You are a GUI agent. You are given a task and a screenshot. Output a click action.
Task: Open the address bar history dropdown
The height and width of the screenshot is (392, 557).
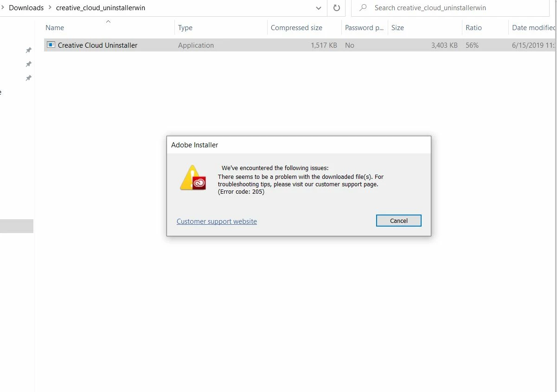[x=318, y=8]
